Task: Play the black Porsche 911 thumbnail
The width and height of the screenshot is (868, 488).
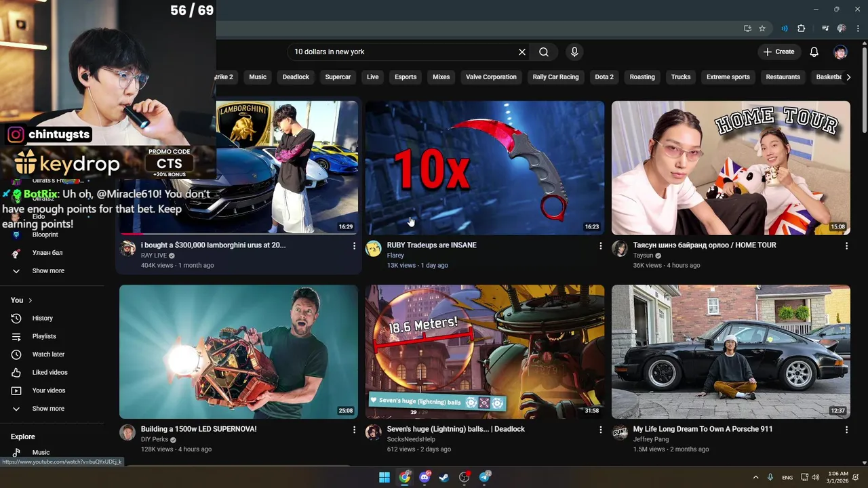Action: coord(731,352)
